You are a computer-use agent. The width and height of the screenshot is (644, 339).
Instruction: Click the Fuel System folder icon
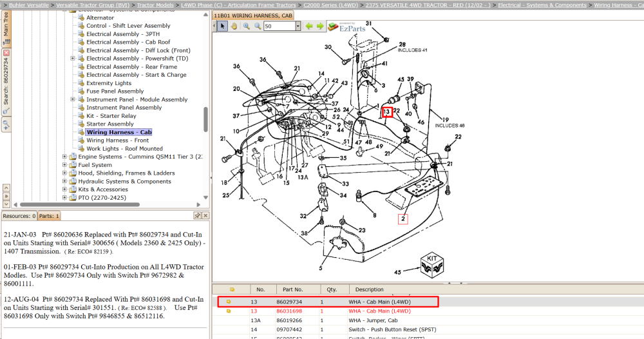[73, 165]
